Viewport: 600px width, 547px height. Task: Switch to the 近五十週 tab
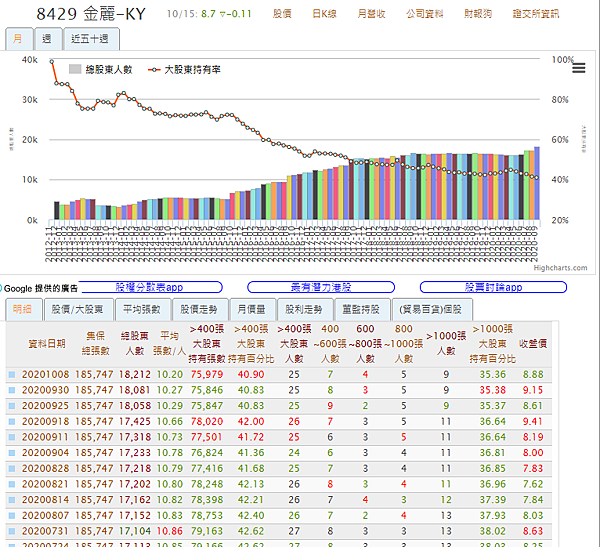tap(91, 39)
